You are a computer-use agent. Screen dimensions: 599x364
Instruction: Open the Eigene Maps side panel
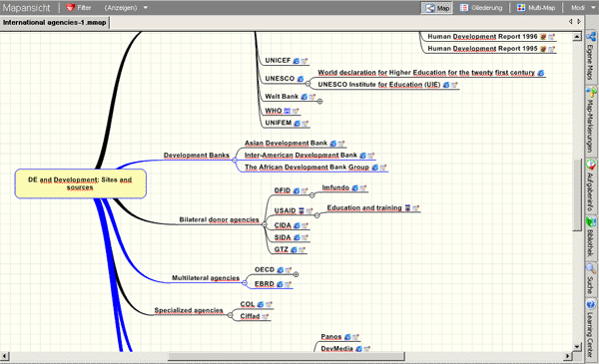click(591, 57)
